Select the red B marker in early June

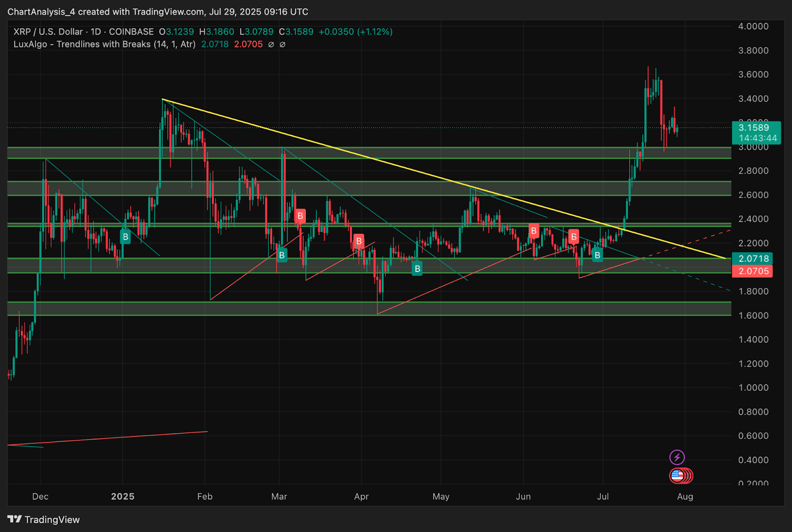tap(534, 231)
